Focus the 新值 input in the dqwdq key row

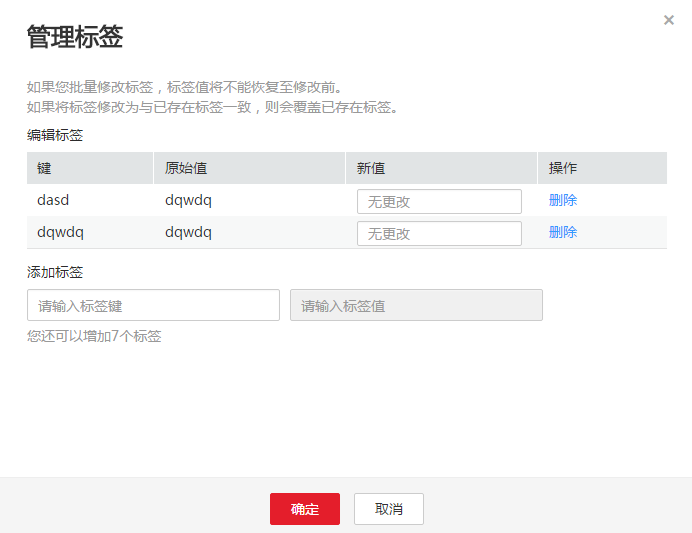[x=439, y=233]
